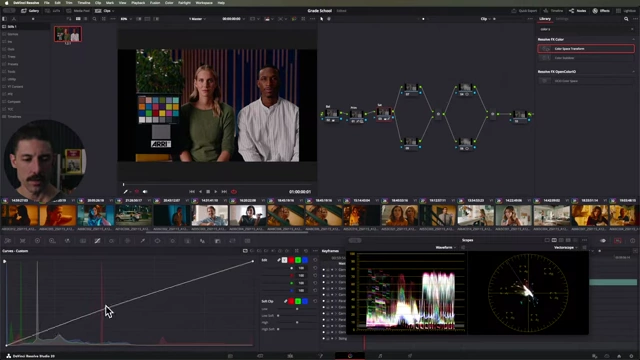Open the 1 Master timeline dropdown
Screen dimensions: 640x360
click(x=198, y=19)
